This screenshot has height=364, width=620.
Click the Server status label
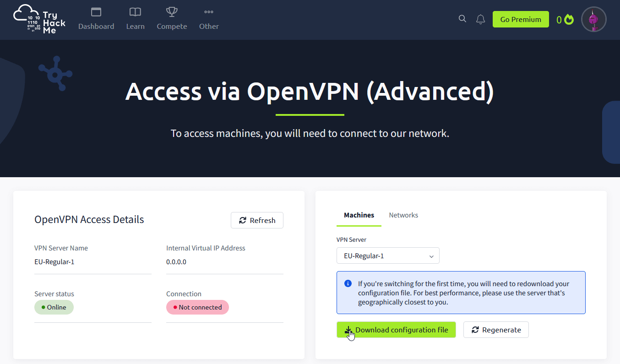tap(54, 294)
